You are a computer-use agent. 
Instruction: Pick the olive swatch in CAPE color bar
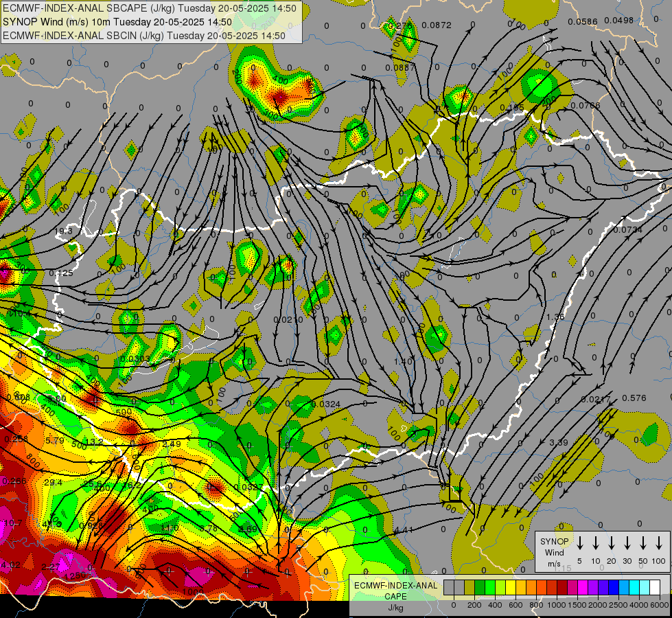tap(470, 587)
